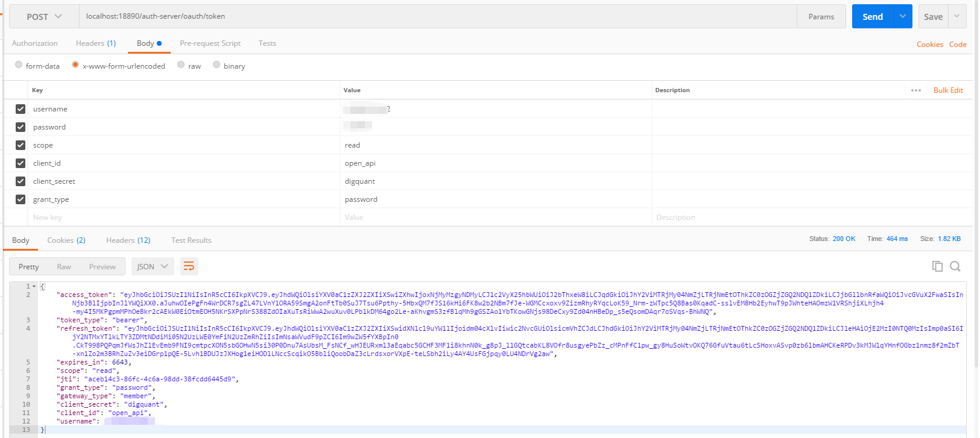This screenshot has width=980, height=438.
Task: Click the "gateway_type" line in response
Action: click(x=106, y=396)
